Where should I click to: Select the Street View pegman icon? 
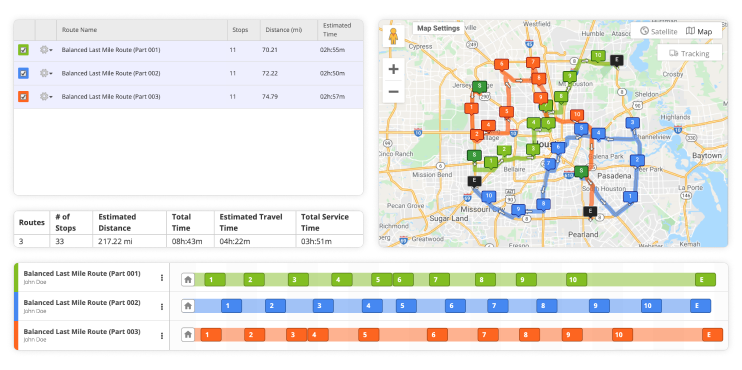click(x=393, y=36)
